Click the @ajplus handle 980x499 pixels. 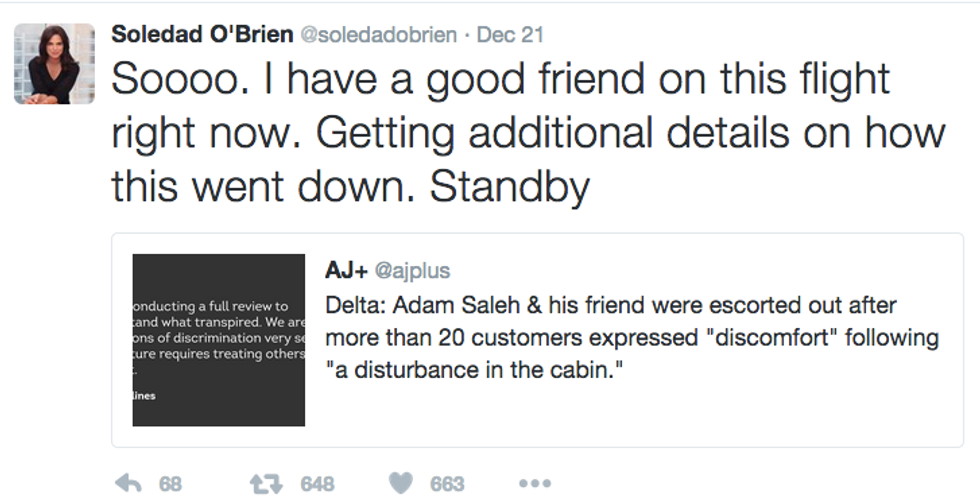[x=412, y=270]
